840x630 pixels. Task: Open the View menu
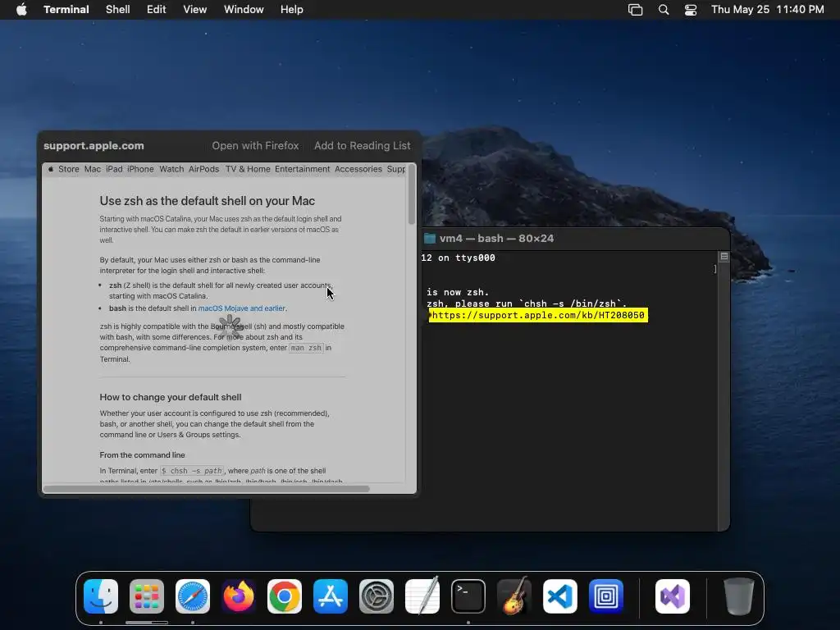[195, 10]
